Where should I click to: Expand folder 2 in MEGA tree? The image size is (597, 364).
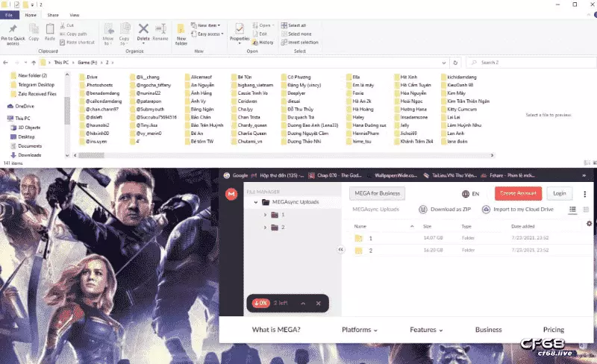coord(266,228)
